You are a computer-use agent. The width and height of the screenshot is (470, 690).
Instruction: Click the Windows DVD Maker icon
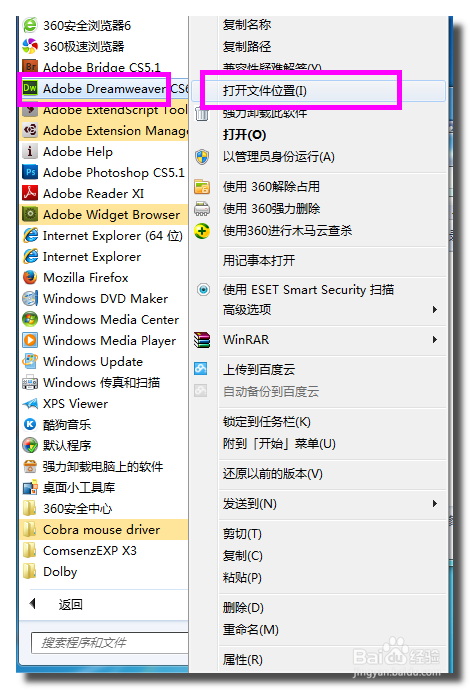coord(30,298)
